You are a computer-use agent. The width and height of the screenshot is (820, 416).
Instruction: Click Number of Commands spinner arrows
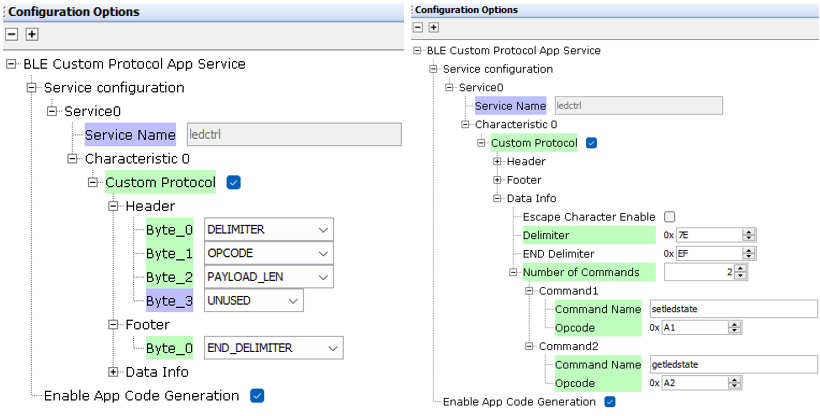741,272
